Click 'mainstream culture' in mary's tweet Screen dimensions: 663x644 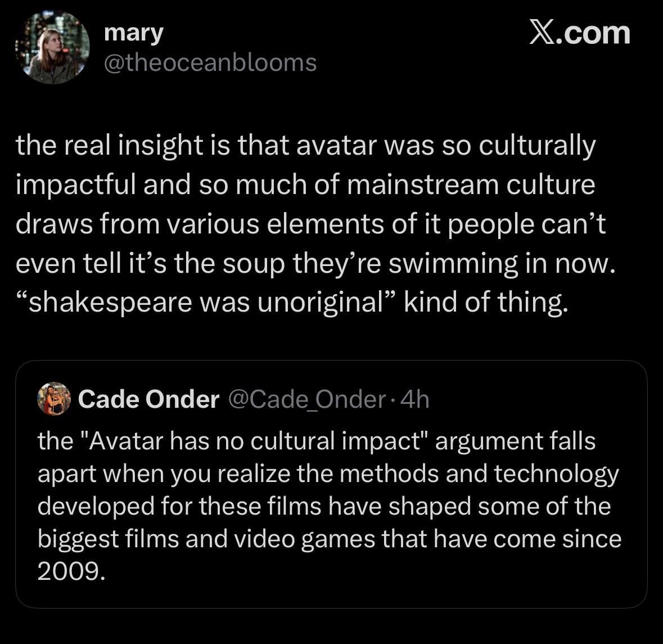tap(471, 185)
